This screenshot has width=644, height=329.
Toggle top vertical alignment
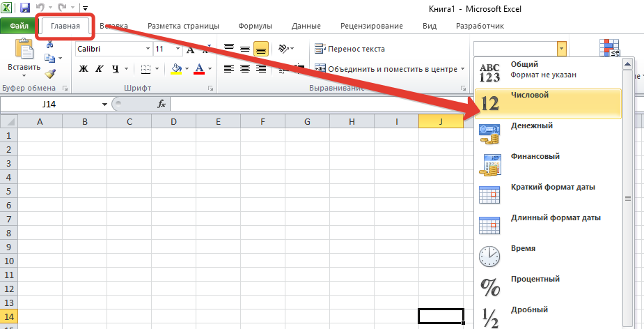pyautogui.click(x=229, y=49)
